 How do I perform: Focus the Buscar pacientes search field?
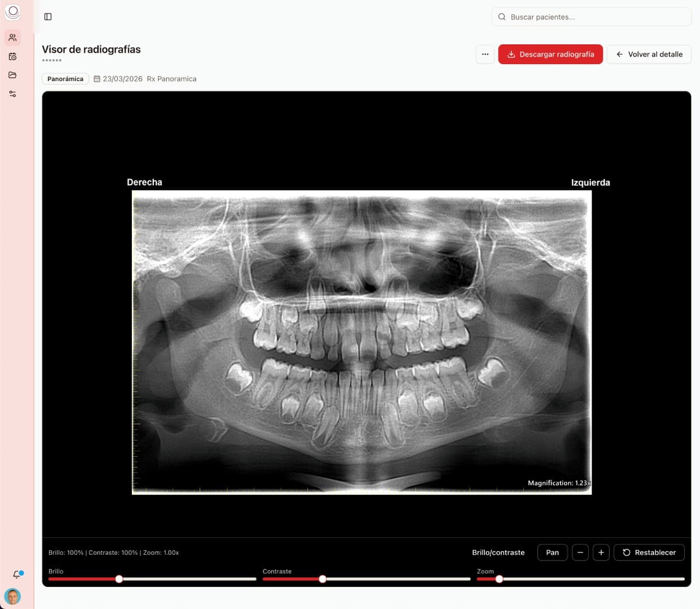591,17
